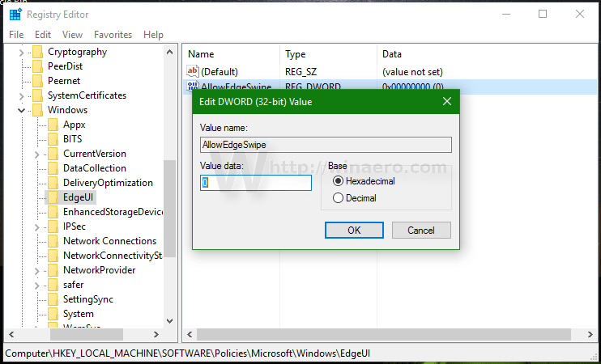Click the NetworkConnectivityStatus folder icon
This screenshot has height=364, width=601.
[x=53, y=256]
